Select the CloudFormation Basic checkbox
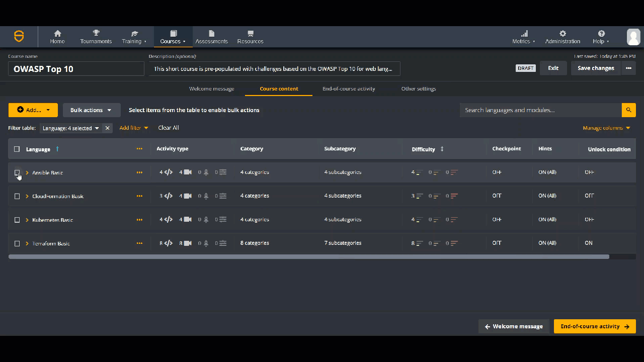Viewport: 644px width, 362px height. tap(17, 196)
